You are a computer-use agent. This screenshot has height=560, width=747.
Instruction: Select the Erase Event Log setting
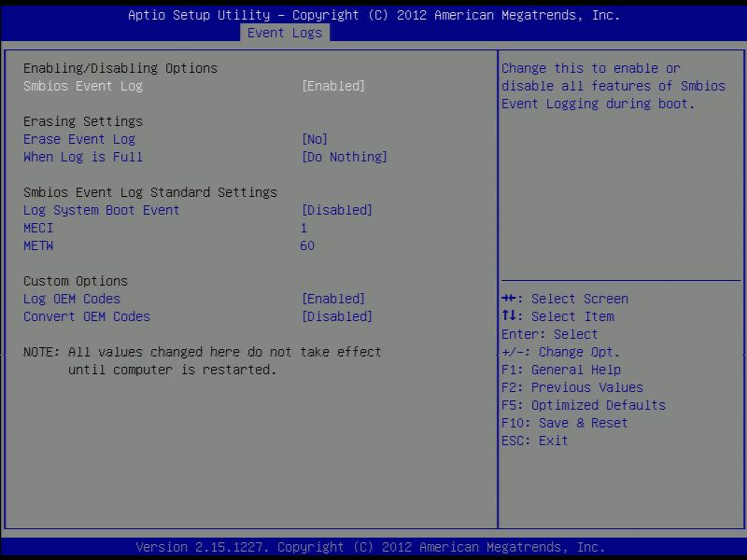tap(79, 139)
